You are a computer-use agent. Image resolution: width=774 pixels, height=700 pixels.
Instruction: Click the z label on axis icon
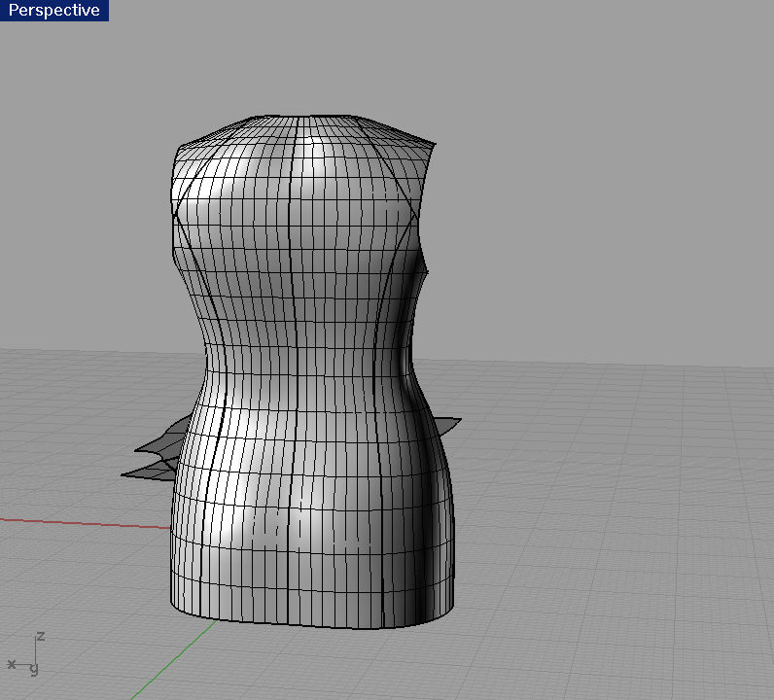pos(40,636)
